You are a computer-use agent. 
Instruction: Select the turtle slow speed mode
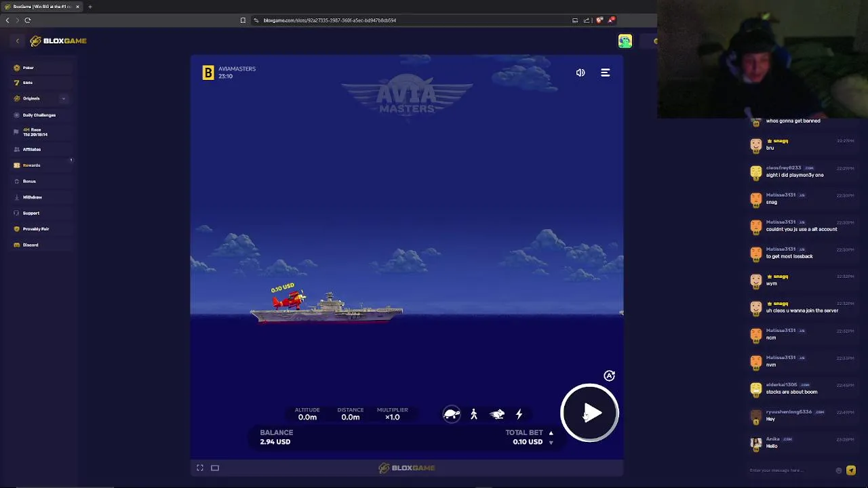(452, 414)
